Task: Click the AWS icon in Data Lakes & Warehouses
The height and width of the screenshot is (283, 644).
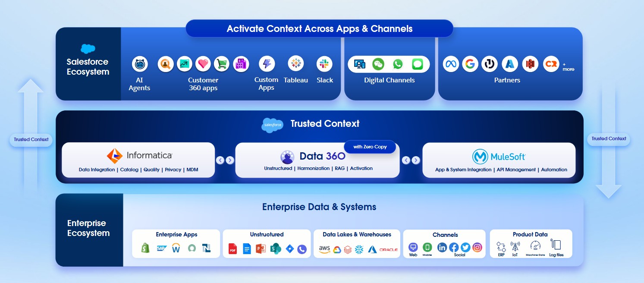Action: (x=324, y=249)
